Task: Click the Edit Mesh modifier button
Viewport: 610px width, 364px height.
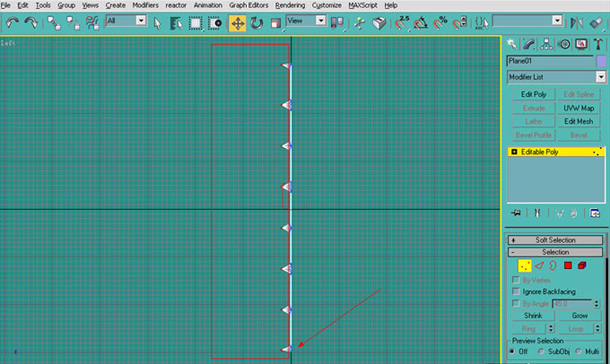Action: pos(578,121)
